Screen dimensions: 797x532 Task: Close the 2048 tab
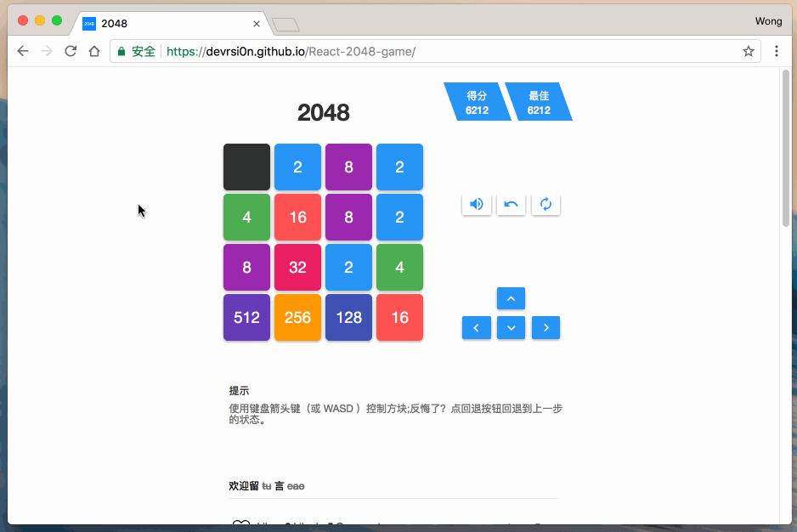coord(257,24)
